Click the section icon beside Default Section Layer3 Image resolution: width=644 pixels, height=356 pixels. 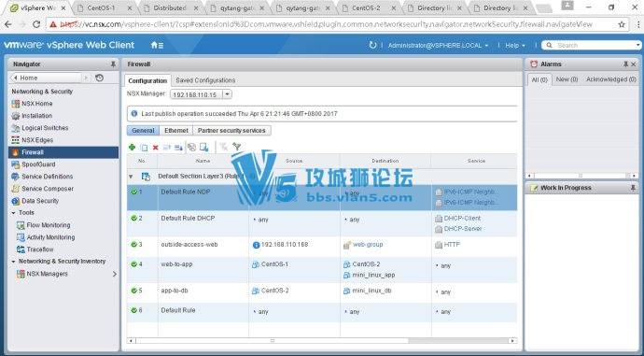146,177
